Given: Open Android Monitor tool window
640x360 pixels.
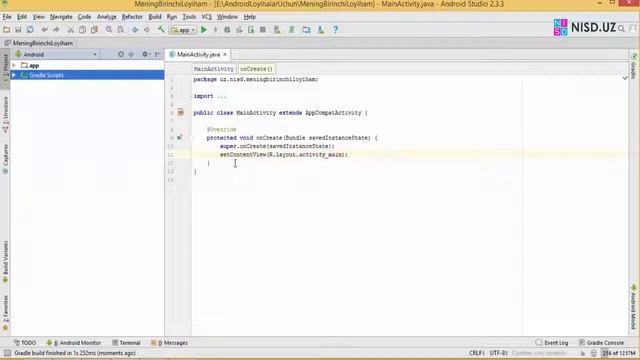Looking at the screenshot, I should coord(74,343).
